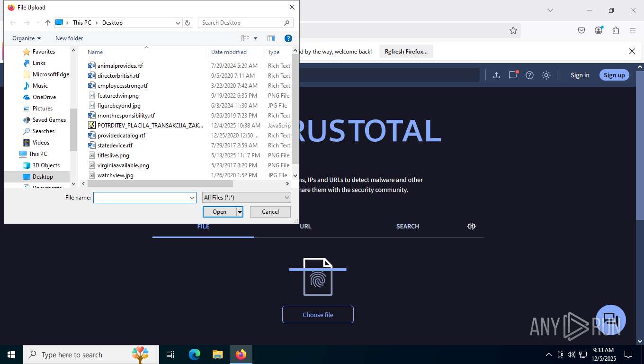
Task: Create a New folder
Action: [x=69, y=38]
